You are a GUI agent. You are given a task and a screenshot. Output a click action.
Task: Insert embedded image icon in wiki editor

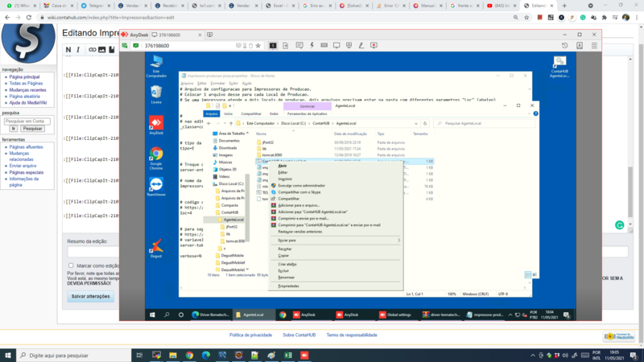tap(102, 50)
